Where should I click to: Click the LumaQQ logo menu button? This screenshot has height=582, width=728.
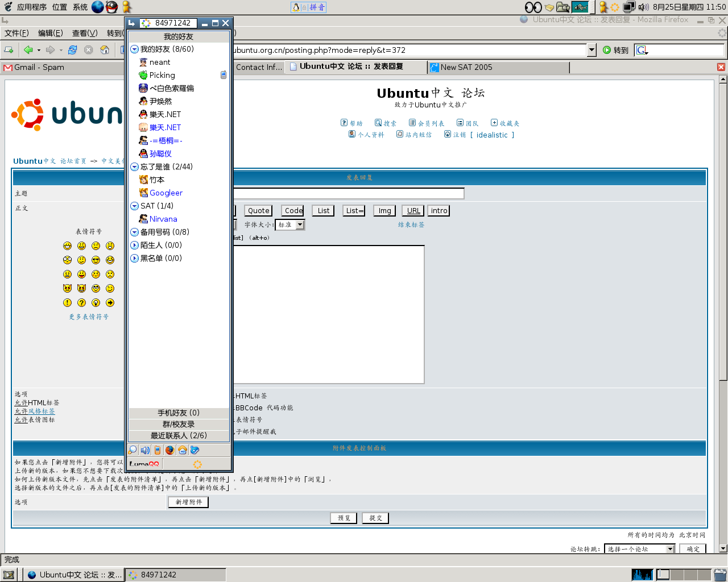(x=145, y=464)
